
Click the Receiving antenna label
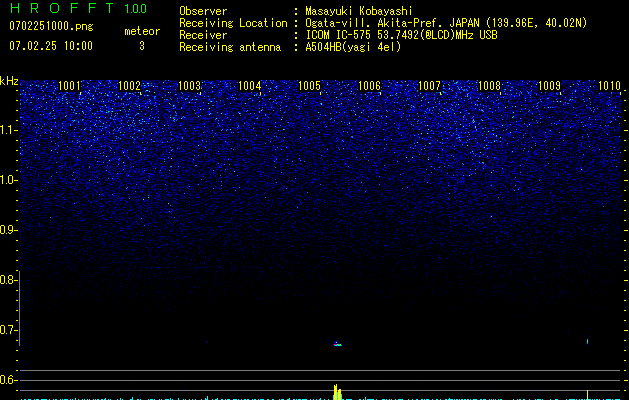click(230, 47)
